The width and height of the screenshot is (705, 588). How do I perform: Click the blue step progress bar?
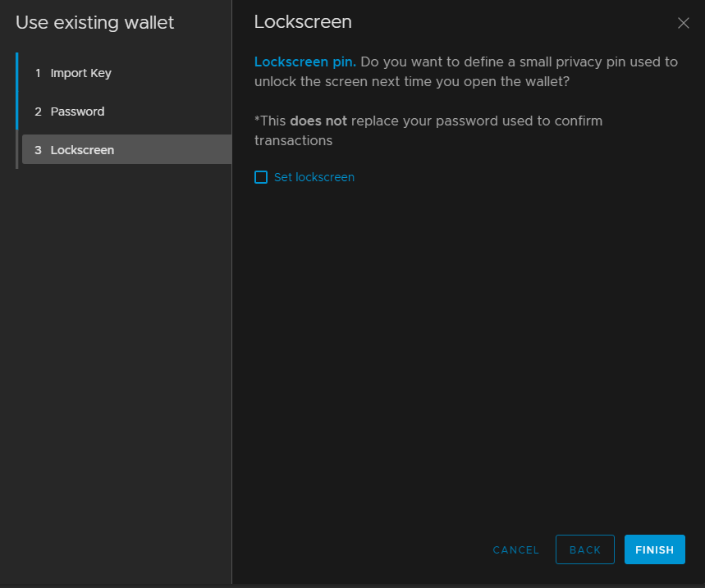pos(16,92)
